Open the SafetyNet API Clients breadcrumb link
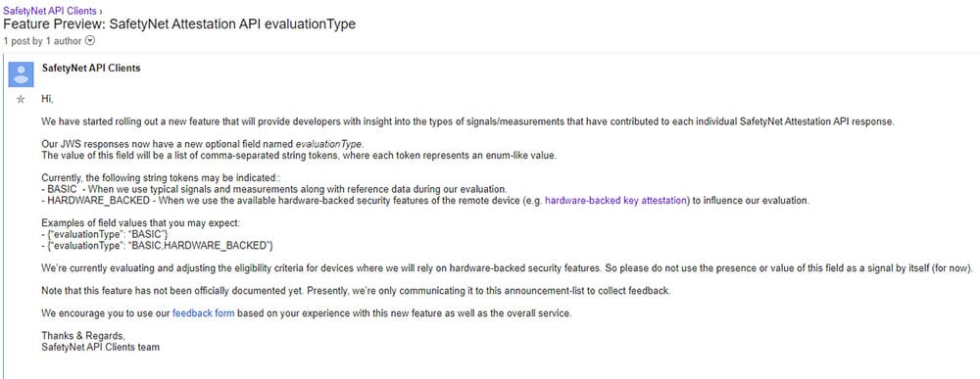 (50, 11)
